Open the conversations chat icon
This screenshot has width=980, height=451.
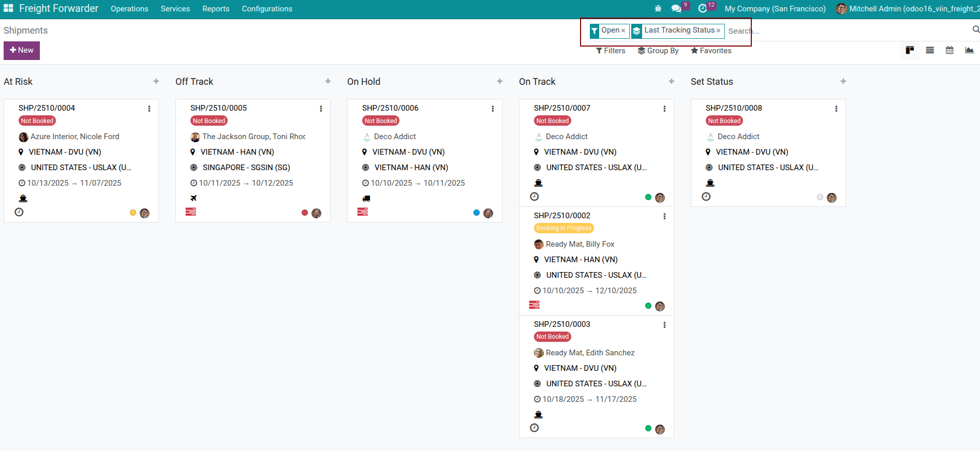click(676, 9)
